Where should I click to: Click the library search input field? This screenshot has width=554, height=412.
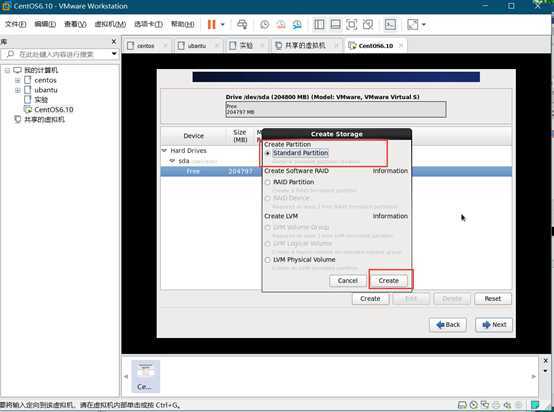coord(57,54)
